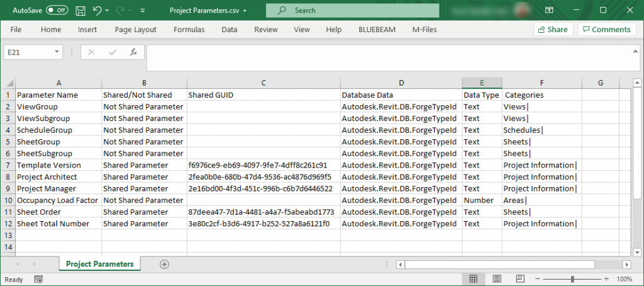Click the Areas category cell
The height and width of the screenshot is (286, 644).
click(541, 200)
